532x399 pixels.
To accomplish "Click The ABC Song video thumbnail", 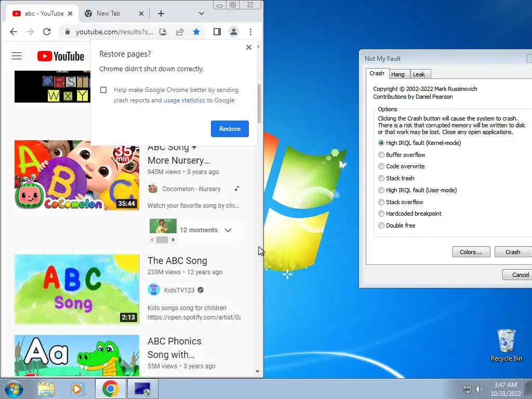I will pyautogui.click(x=77, y=289).
